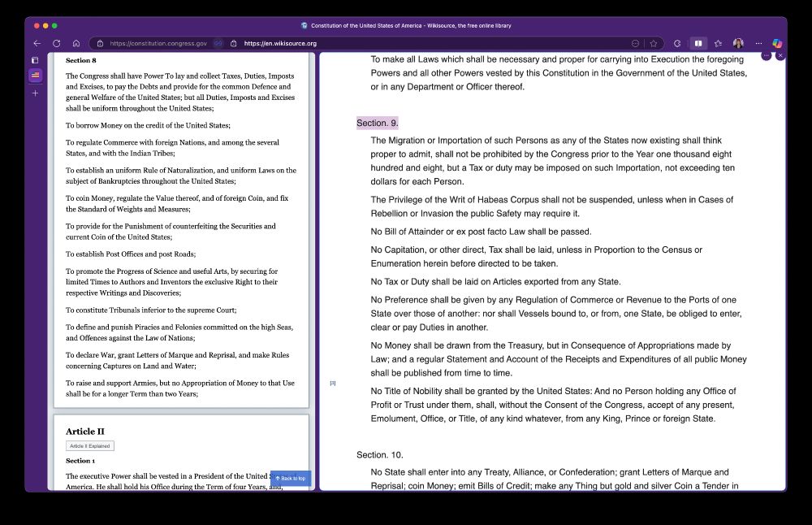Open split pane more options ellipsis button
The width and height of the screenshot is (812, 525).
767,55
